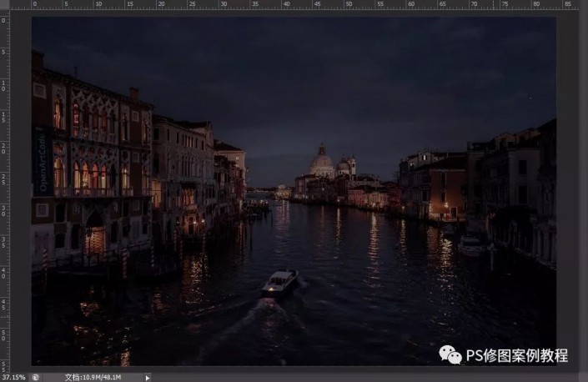Click the export icon in status bar
This screenshot has width=588, height=382.
pyautogui.click(x=36, y=378)
